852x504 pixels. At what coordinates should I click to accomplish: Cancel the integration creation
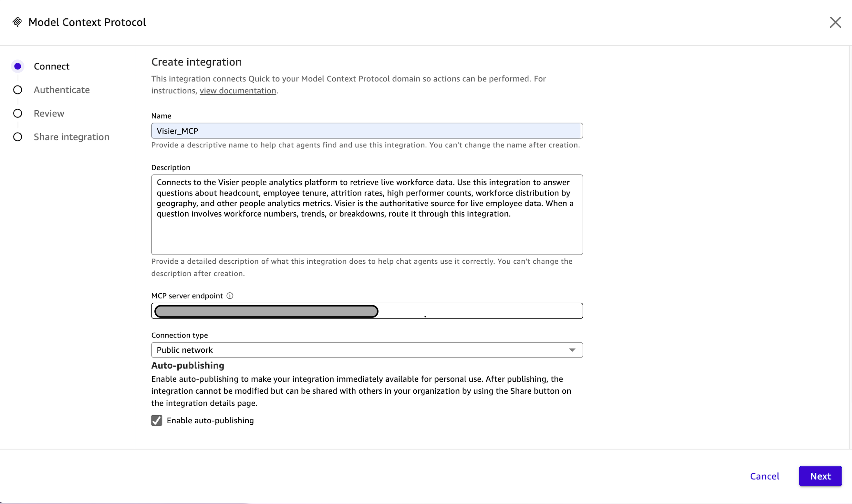pyautogui.click(x=764, y=476)
